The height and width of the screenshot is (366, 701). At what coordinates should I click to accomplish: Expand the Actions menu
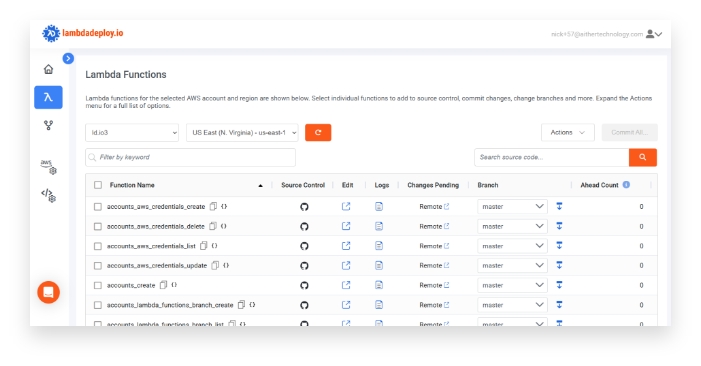tap(568, 133)
